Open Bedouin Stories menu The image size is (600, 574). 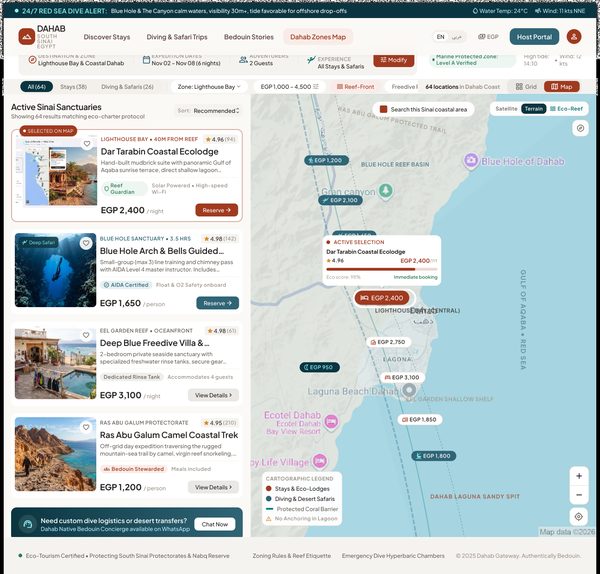point(249,37)
